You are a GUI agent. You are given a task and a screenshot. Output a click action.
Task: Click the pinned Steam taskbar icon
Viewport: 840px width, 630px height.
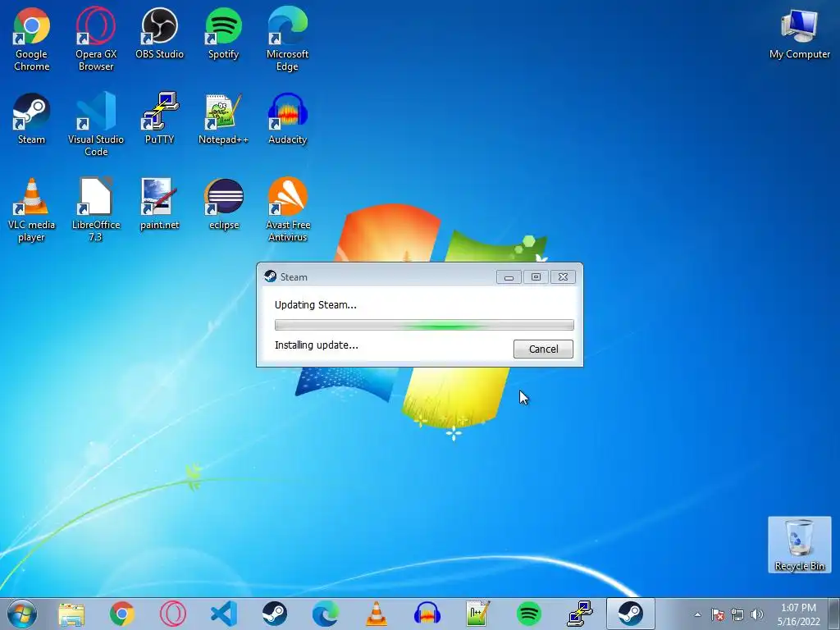pos(275,614)
